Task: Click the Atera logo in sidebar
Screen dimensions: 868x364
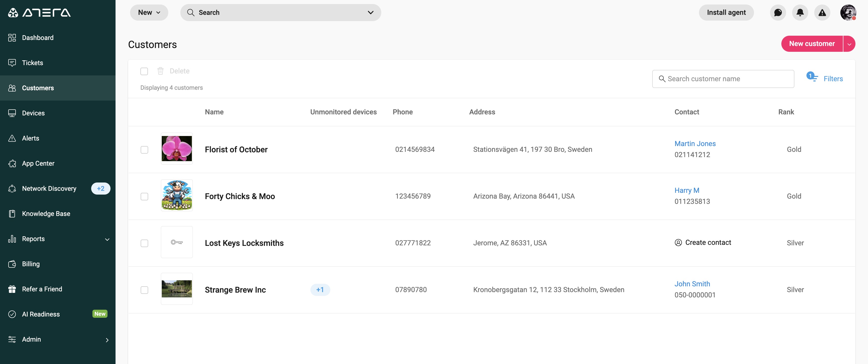Action: [x=39, y=13]
